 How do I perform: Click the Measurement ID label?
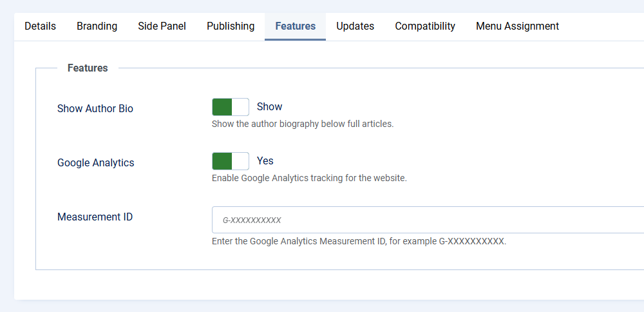95,217
